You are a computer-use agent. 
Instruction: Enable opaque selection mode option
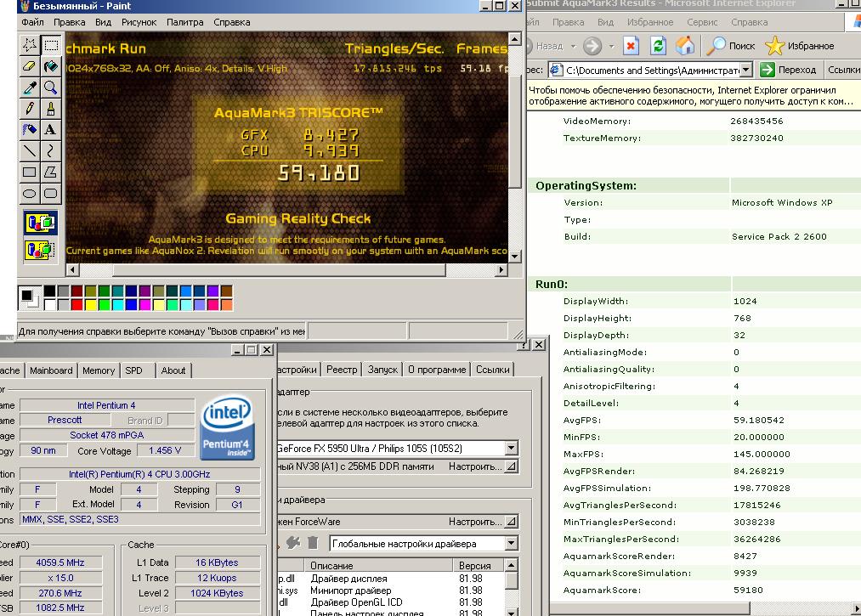40,223
